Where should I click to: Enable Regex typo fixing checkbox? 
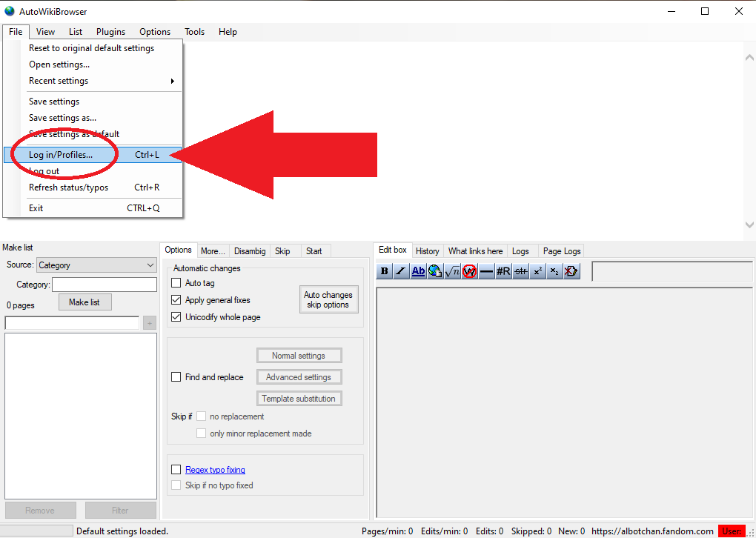coord(176,470)
